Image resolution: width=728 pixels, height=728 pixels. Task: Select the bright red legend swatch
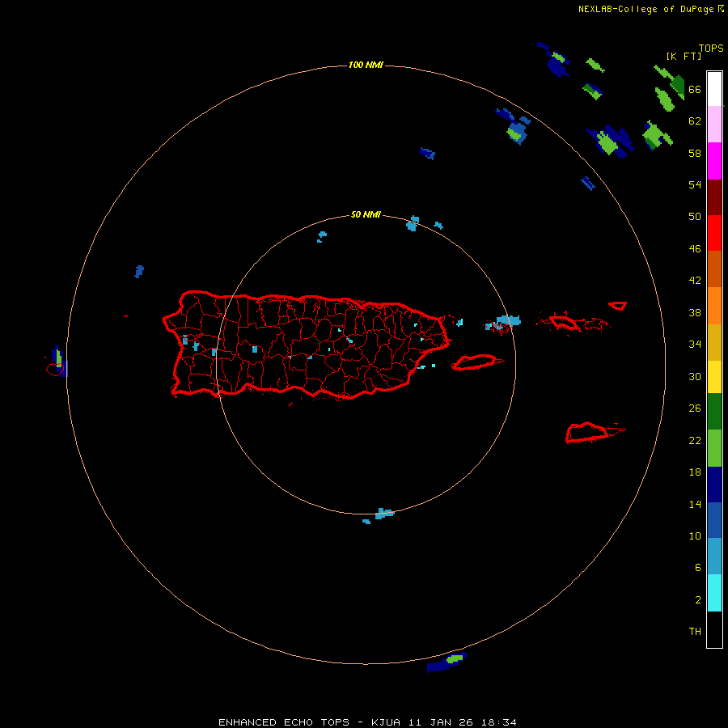714,233
